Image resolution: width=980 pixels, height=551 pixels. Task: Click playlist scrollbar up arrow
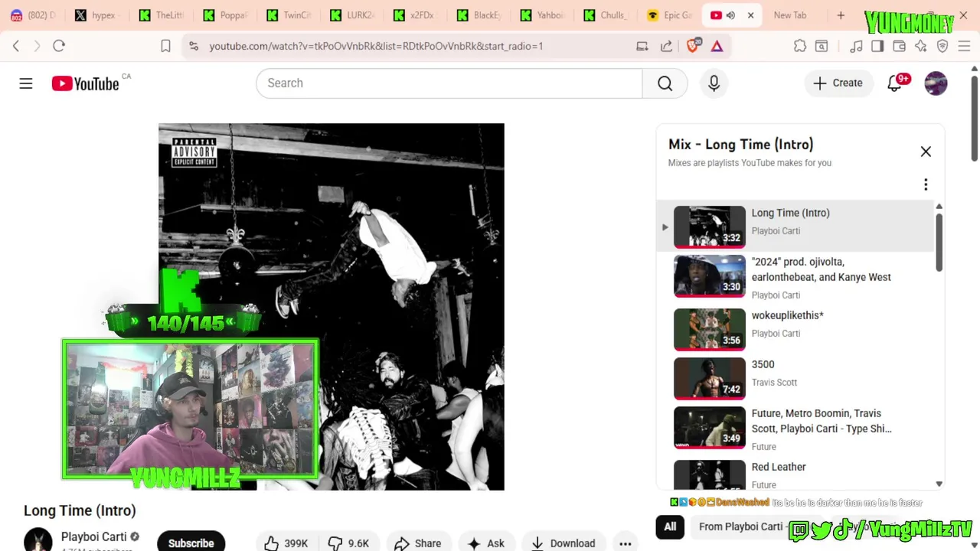939,207
